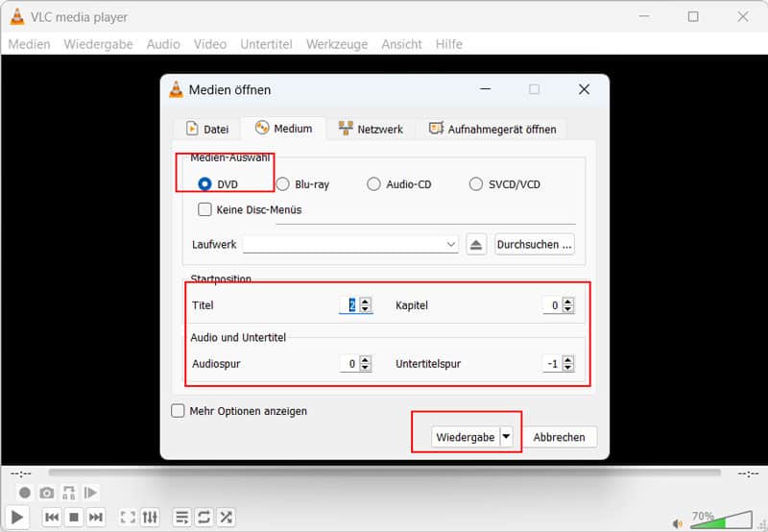Decrease the Kapitel value with down arrow
Image resolution: width=768 pixels, height=532 pixels.
click(567, 309)
